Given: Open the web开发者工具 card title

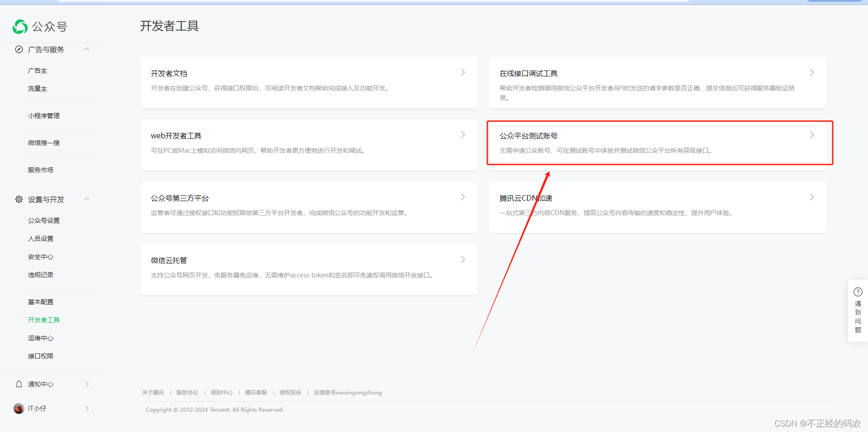Looking at the screenshot, I should [x=176, y=136].
